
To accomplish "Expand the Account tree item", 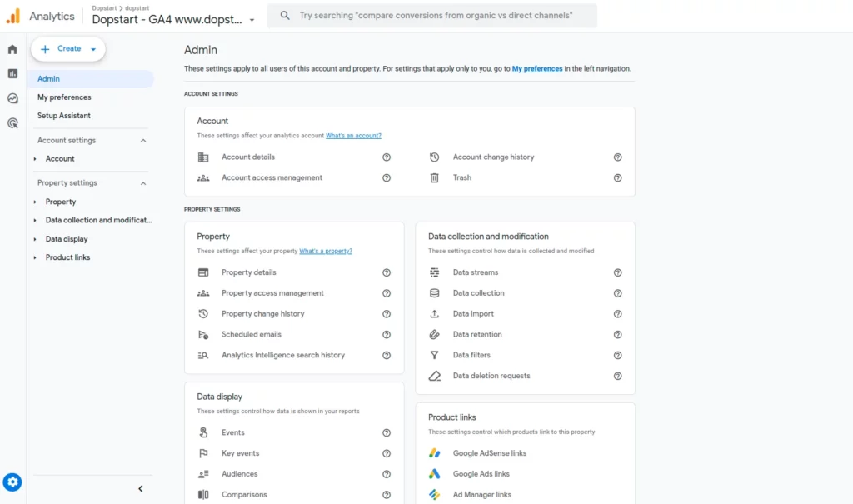I will (x=35, y=159).
